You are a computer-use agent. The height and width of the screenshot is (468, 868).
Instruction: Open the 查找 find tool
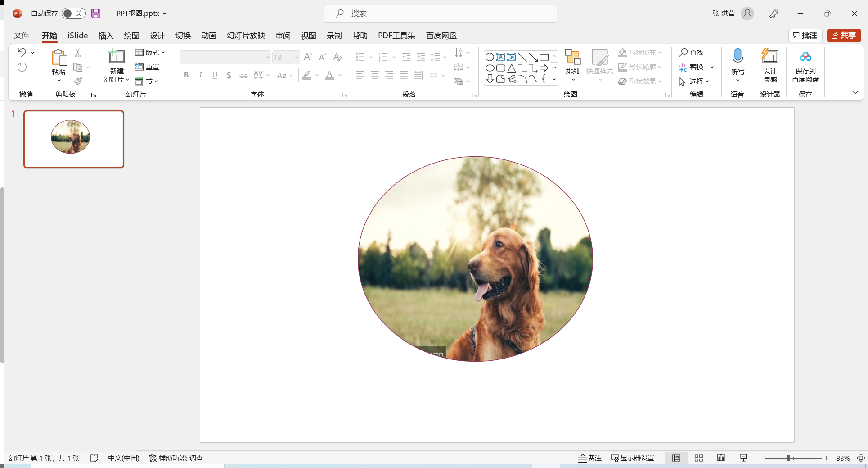click(x=692, y=53)
